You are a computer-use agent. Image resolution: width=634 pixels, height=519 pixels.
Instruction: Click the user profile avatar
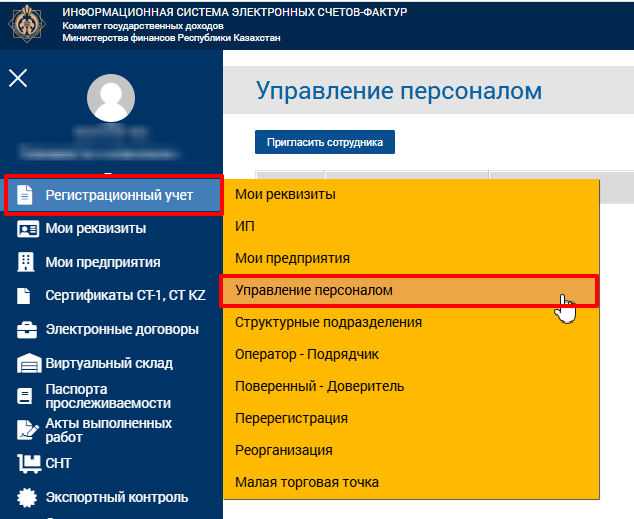click(111, 98)
